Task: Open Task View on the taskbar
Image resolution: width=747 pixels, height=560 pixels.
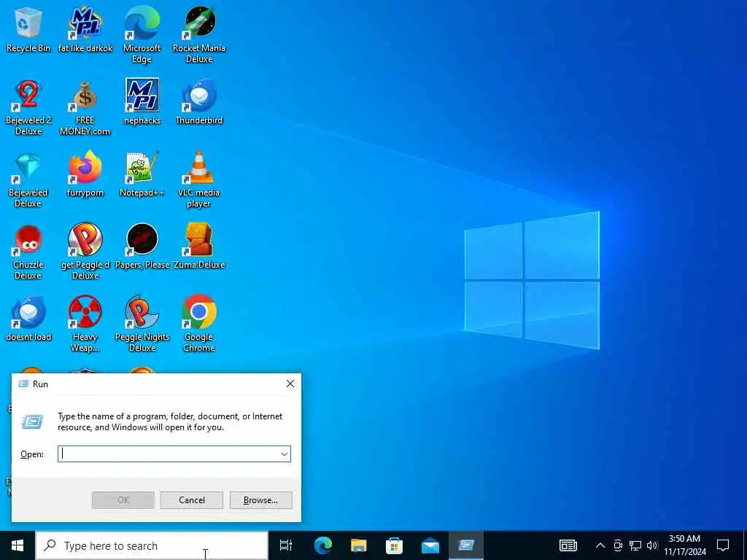Action: click(x=286, y=545)
